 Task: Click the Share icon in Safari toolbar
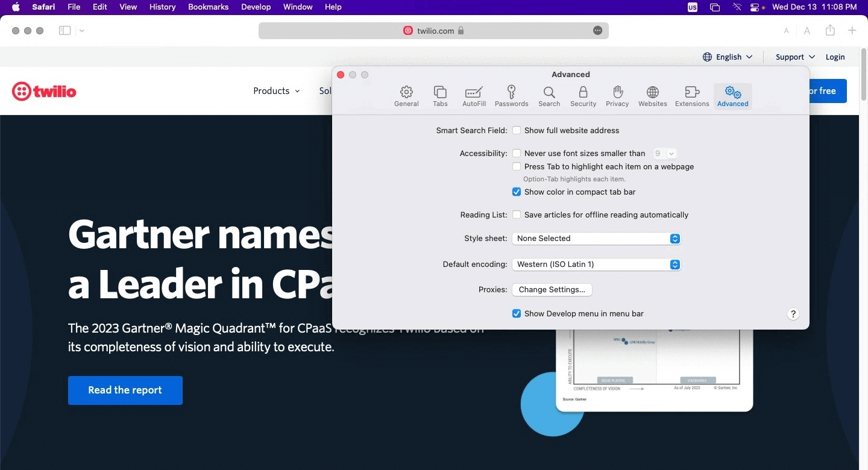(830, 30)
